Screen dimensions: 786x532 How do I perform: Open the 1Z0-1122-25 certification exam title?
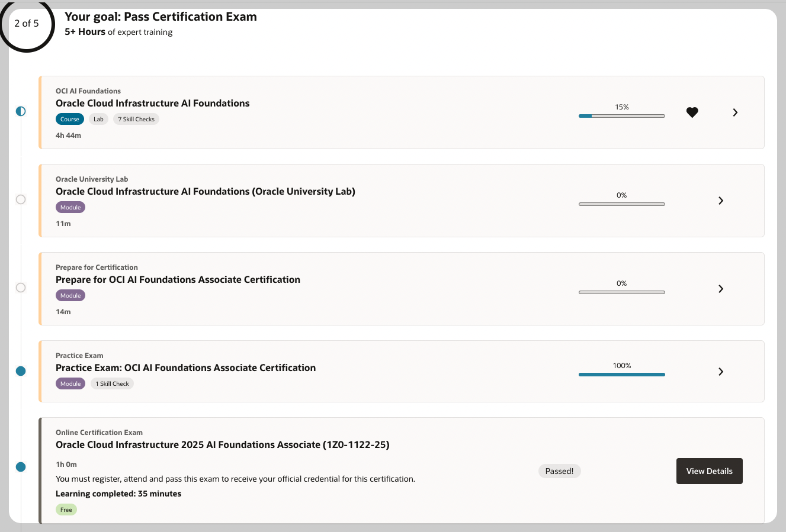tap(223, 444)
